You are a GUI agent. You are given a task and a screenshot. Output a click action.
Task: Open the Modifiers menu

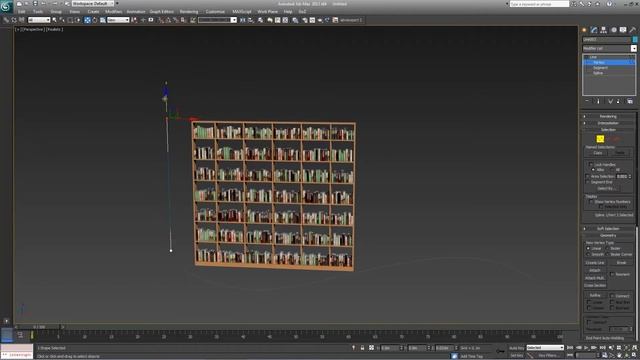click(x=113, y=12)
